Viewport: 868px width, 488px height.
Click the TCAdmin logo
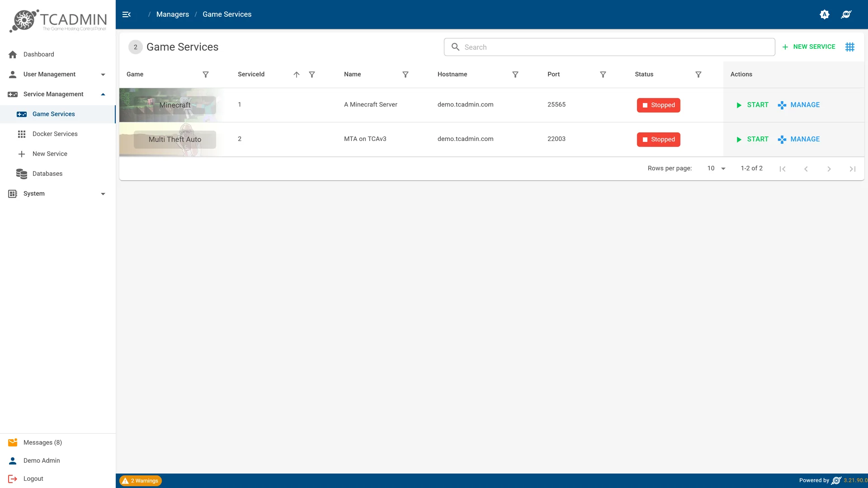point(58,21)
